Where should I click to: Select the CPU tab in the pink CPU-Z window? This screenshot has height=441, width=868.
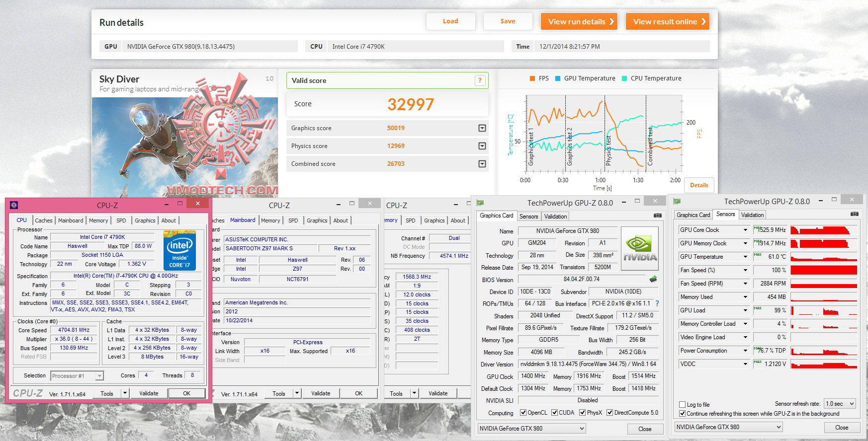tap(22, 220)
